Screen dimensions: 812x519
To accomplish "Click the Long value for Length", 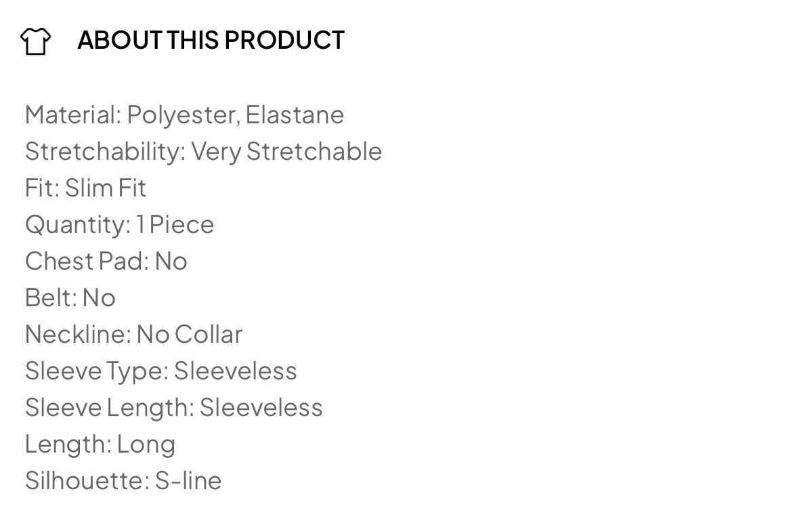I will pos(146,444).
